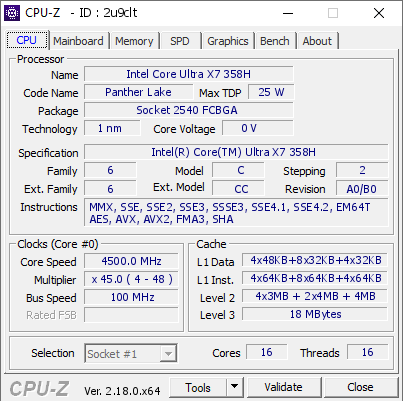
Task: Expand the Tools dropdown arrow
Action: tap(235, 388)
